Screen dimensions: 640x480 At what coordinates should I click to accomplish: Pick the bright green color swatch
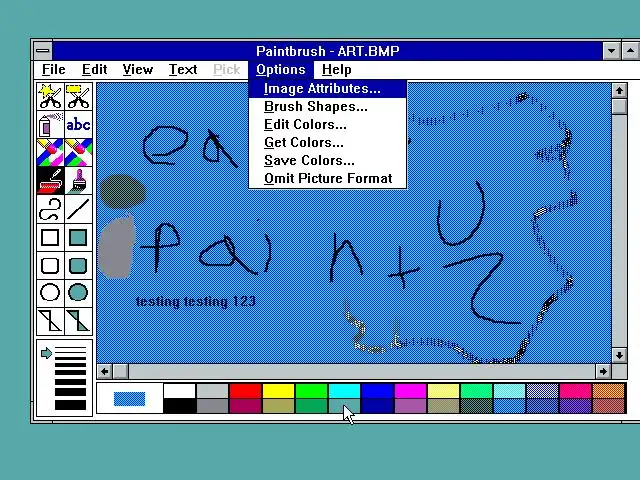pos(311,391)
